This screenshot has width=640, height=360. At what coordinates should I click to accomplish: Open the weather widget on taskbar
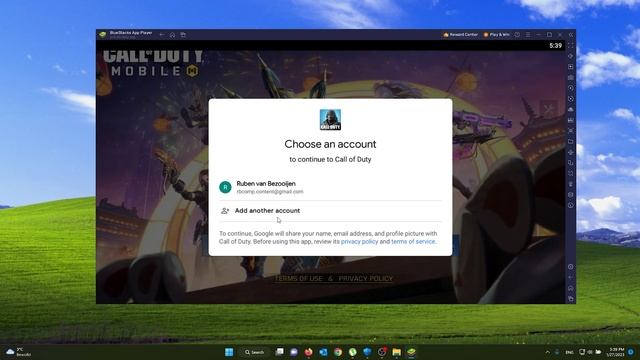[x=18, y=352]
